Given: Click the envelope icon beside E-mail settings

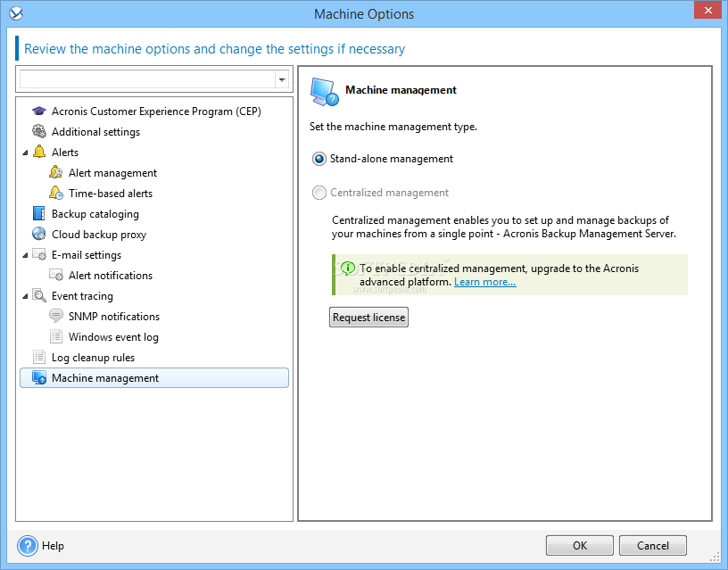Looking at the screenshot, I should coord(39,255).
